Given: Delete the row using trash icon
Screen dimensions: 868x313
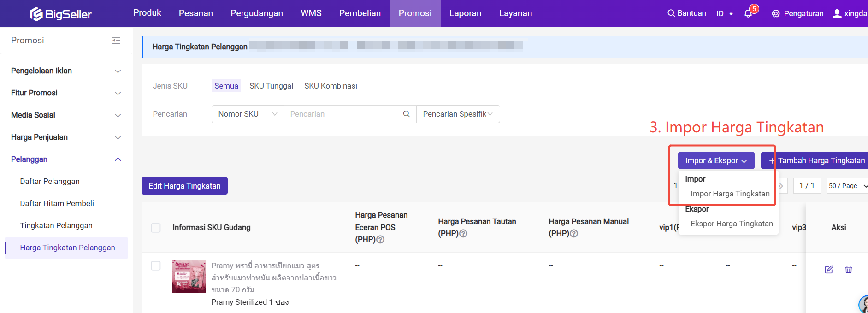Looking at the screenshot, I should pos(848,269).
